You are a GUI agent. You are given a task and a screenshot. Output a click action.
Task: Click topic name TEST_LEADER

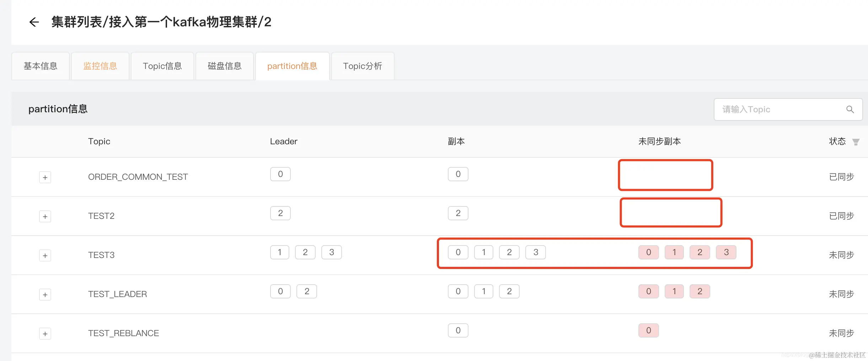click(117, 294)
